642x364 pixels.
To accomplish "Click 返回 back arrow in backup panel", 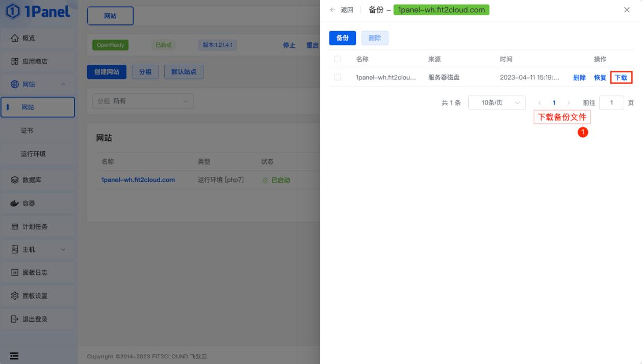I will point(342,10).
